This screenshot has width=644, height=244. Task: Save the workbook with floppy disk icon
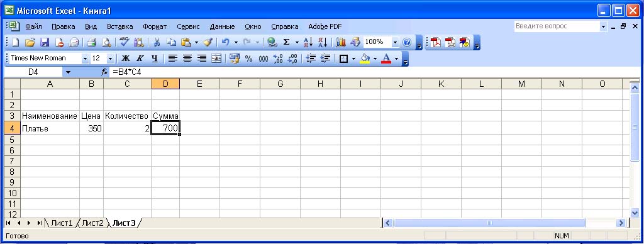(x=45, y=42)
